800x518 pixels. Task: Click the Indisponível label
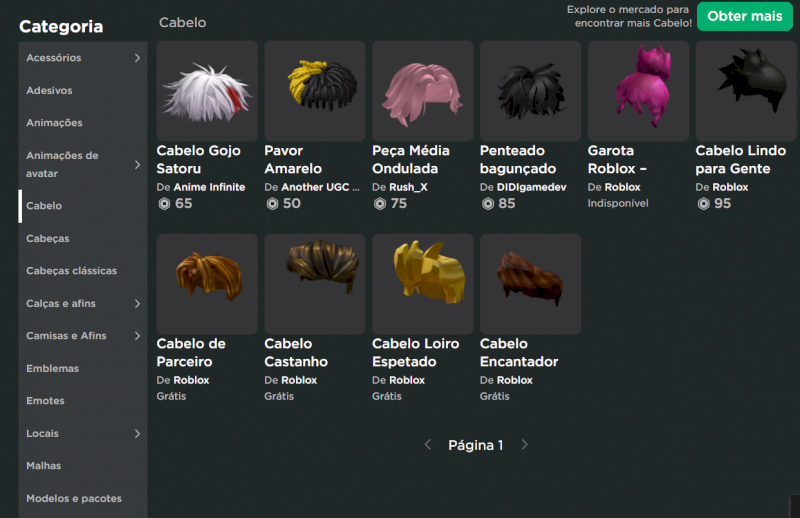coord(618,203)
